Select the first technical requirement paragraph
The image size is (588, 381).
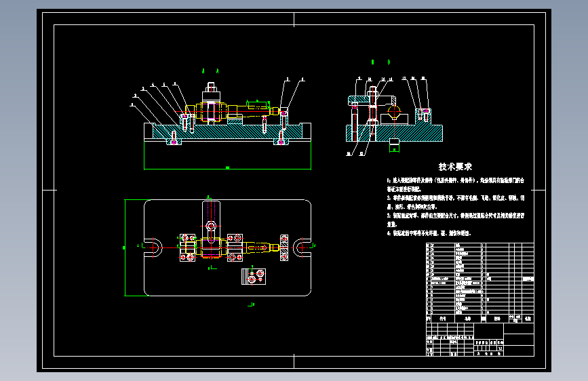[456, 184]
